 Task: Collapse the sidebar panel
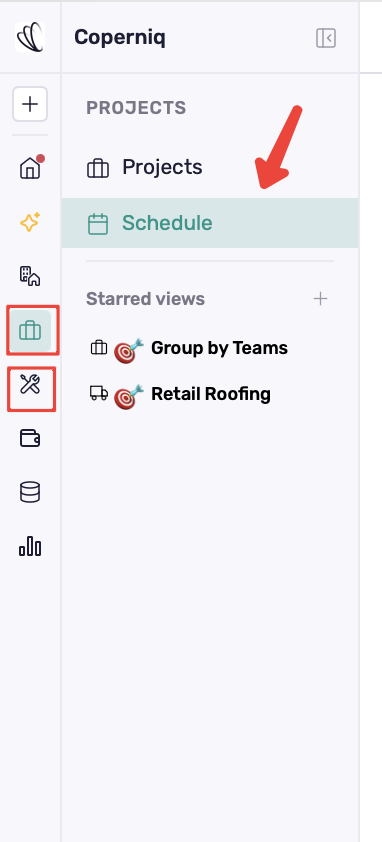pos(326,38)
